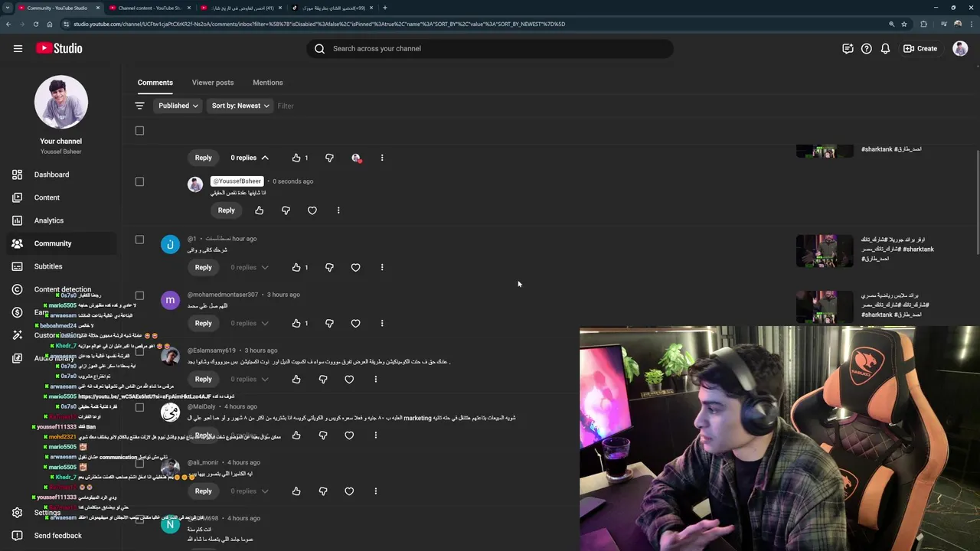Screen dimensions: 980x551
Task: Tick the select-all comments checkbox
Action: 139,130
